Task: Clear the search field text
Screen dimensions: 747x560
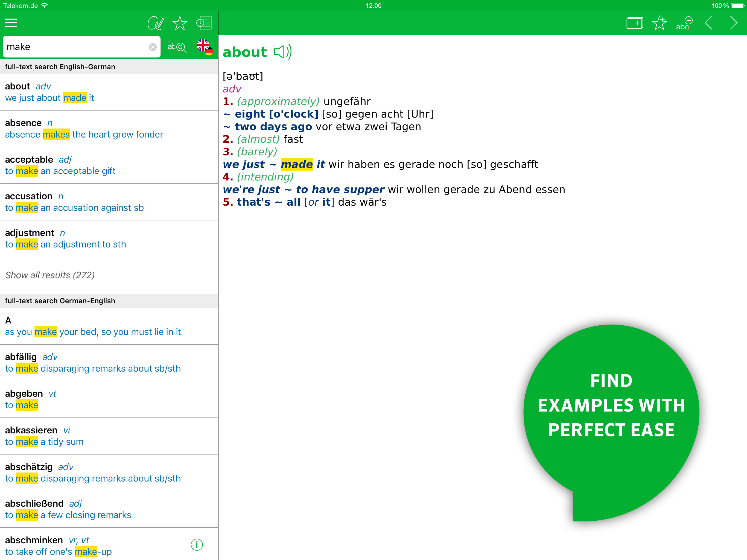Action: [x=153, y=47]
